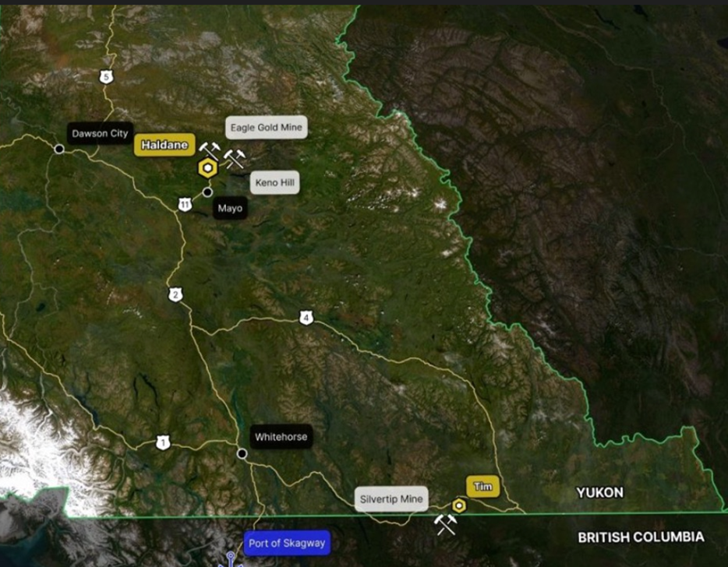
Task: Click the BRITISH COLUMBIA region text
Action: pyautogui.click(x=641, y=537)
